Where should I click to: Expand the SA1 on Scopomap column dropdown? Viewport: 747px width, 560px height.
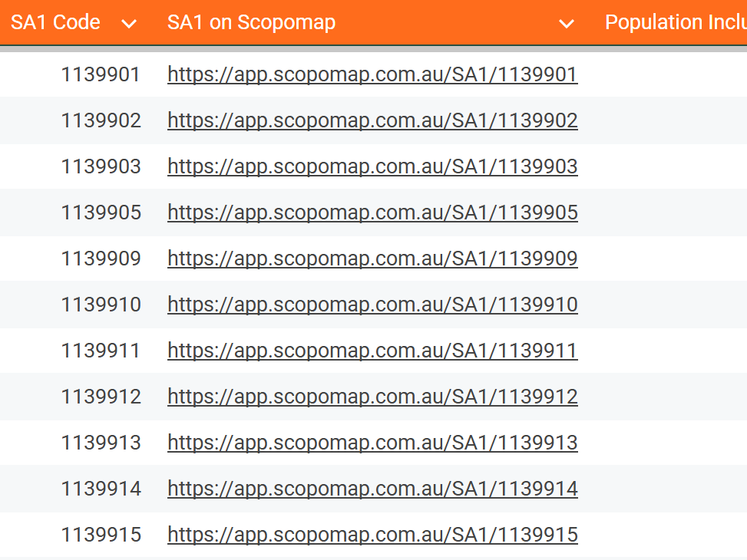[567, 24]
